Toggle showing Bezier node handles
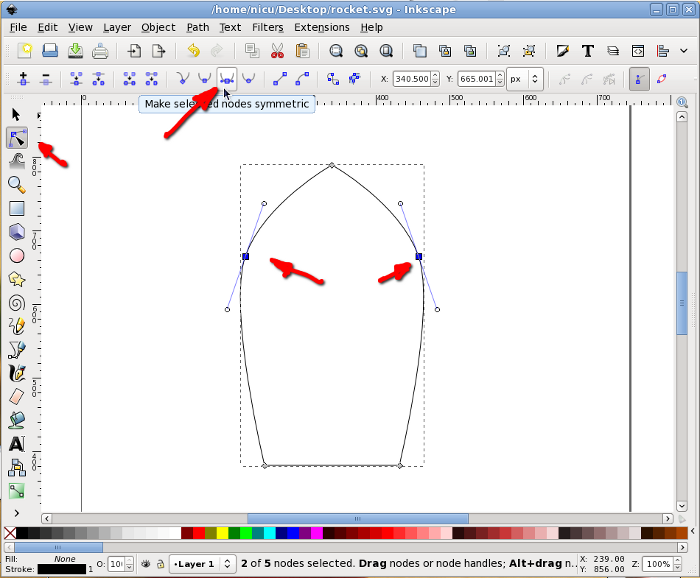 pos(639,79)
